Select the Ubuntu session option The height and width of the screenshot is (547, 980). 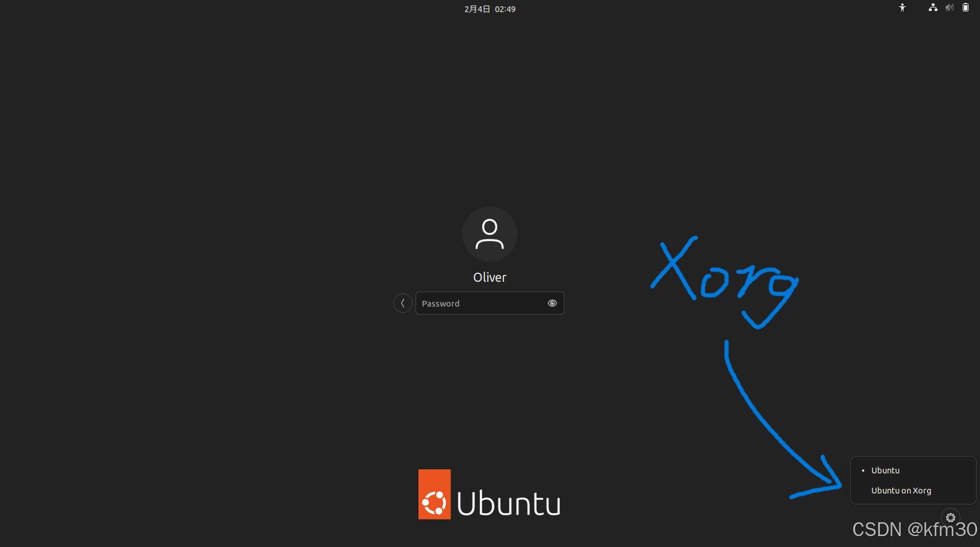913,471
